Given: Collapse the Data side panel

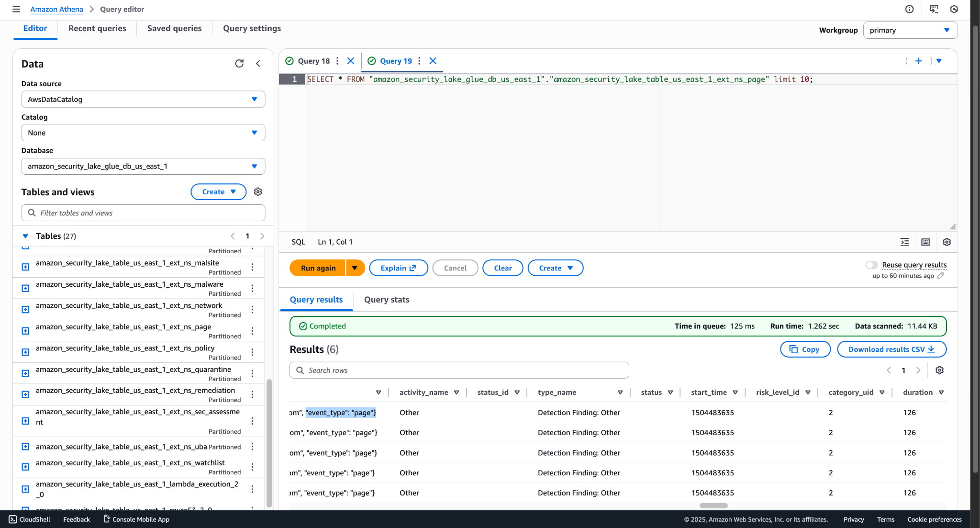Looking at the screenshot, I should tap(258, 64).
